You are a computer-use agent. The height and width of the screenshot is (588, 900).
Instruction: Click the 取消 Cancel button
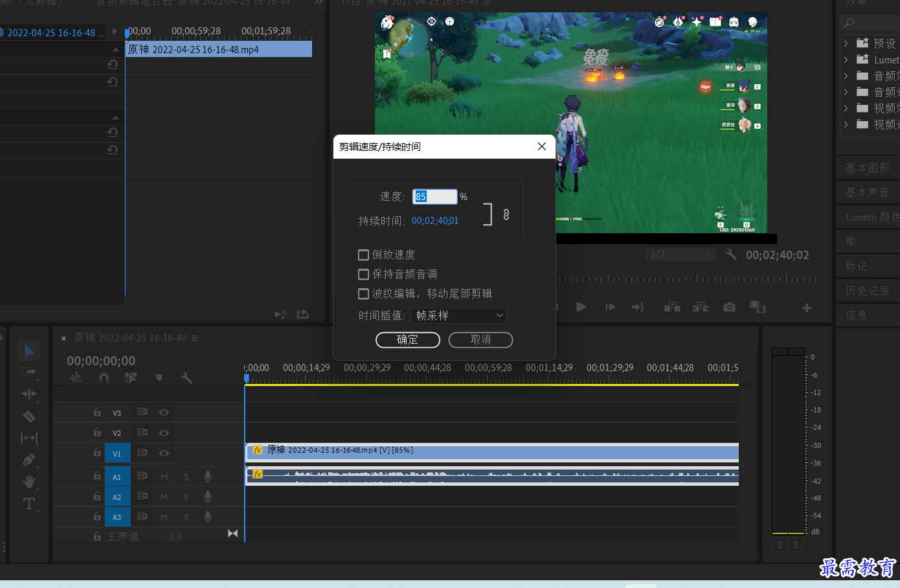[481, 340]
